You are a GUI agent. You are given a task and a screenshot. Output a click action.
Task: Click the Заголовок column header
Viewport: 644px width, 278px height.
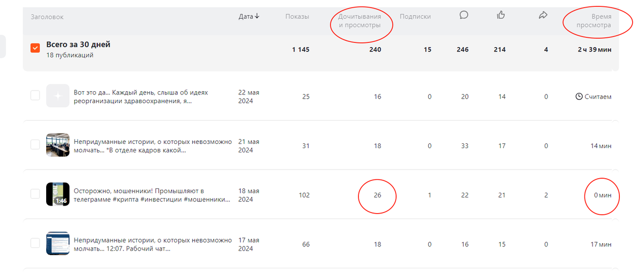click(x=47, y=17)
